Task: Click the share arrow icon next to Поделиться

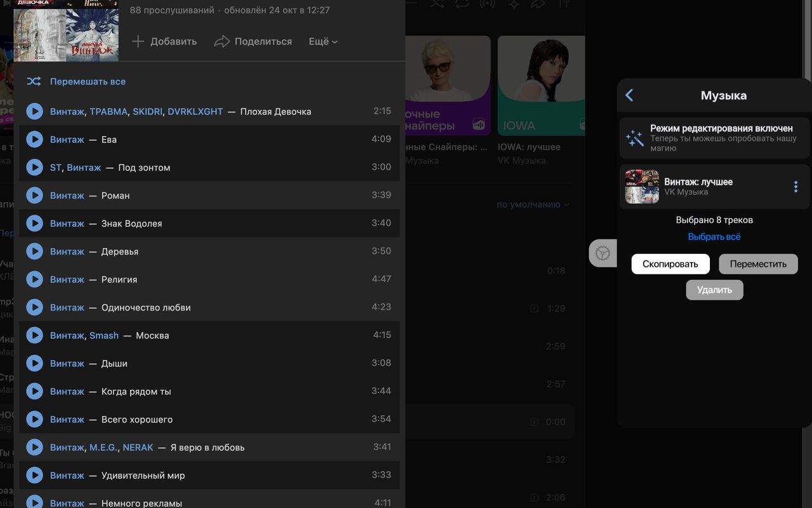Action: click(221, 41)
